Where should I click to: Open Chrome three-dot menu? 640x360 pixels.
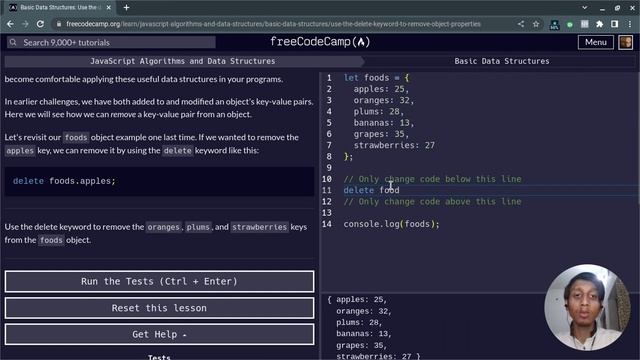coord(630,24)
